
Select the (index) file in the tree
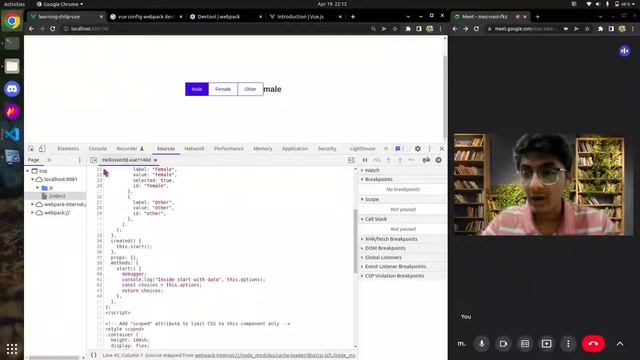point(57,196)
